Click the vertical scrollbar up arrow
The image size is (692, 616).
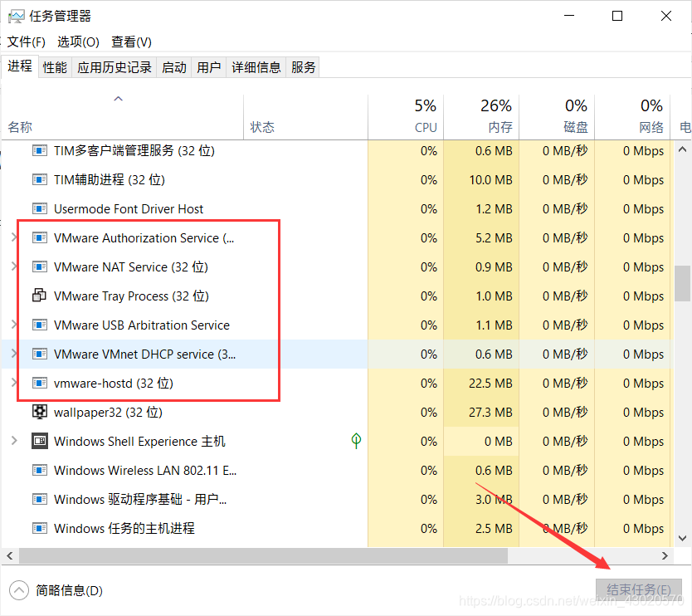pyautogui.click(x=682, y=149)
